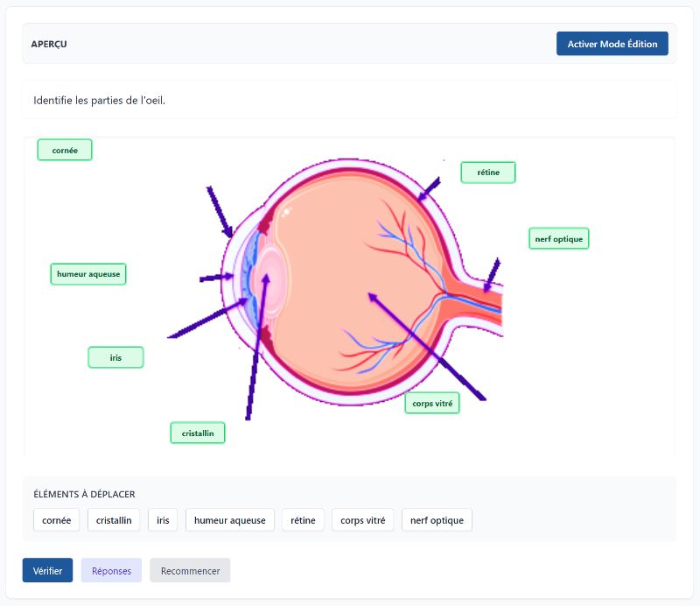Image resolution: width=700 pixels, height=606 pixels.
Task: Reset the exercise with Recommencer
Action: (x=190, y=571)
